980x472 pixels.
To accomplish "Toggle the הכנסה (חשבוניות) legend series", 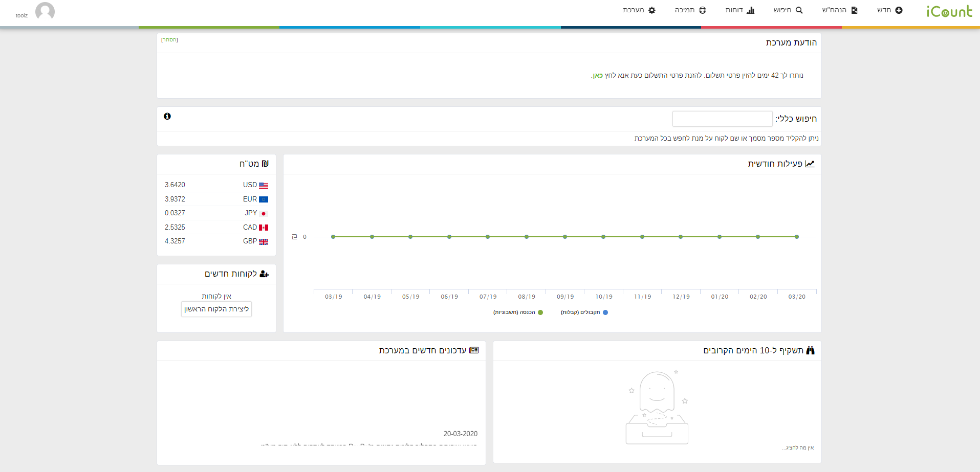I will (x=518, y=312).
